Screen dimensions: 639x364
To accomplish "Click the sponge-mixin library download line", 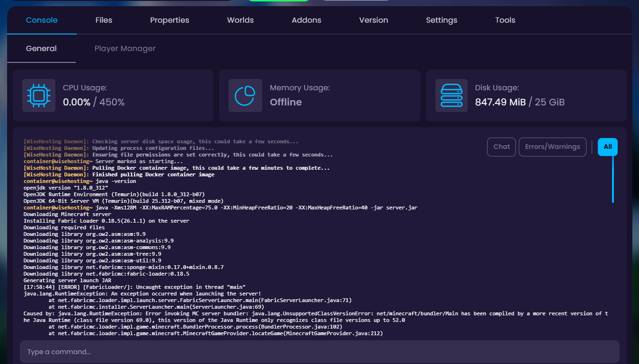I will (x=124, y=267).
